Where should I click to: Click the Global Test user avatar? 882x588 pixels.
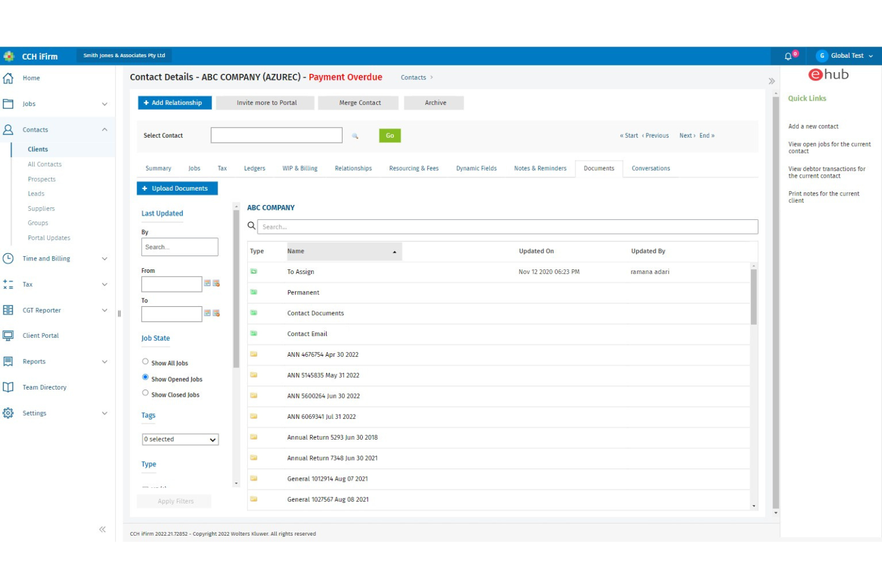click(x=822, y=55)
